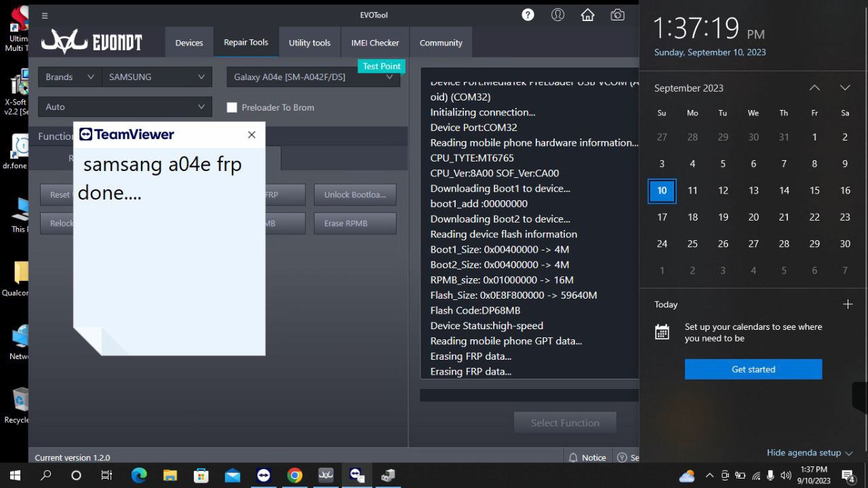Click 'Current version 1.2.0' in status bar

point(73,457)
